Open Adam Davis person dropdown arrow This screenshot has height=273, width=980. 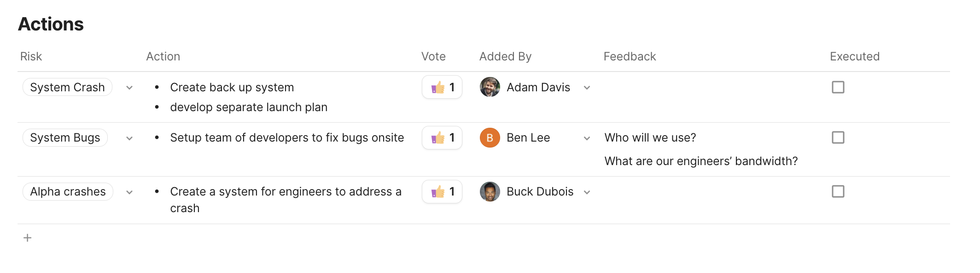tap(587, 88)
